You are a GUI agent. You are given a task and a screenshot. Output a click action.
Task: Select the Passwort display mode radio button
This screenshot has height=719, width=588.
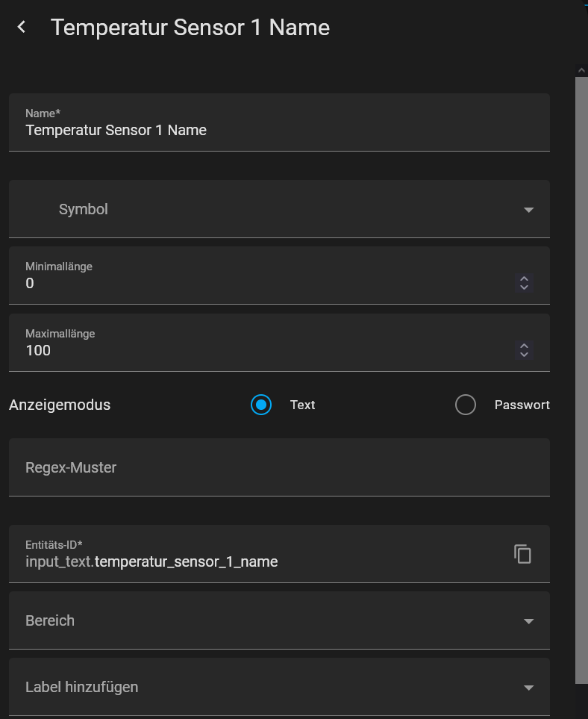tap(465, 405)
